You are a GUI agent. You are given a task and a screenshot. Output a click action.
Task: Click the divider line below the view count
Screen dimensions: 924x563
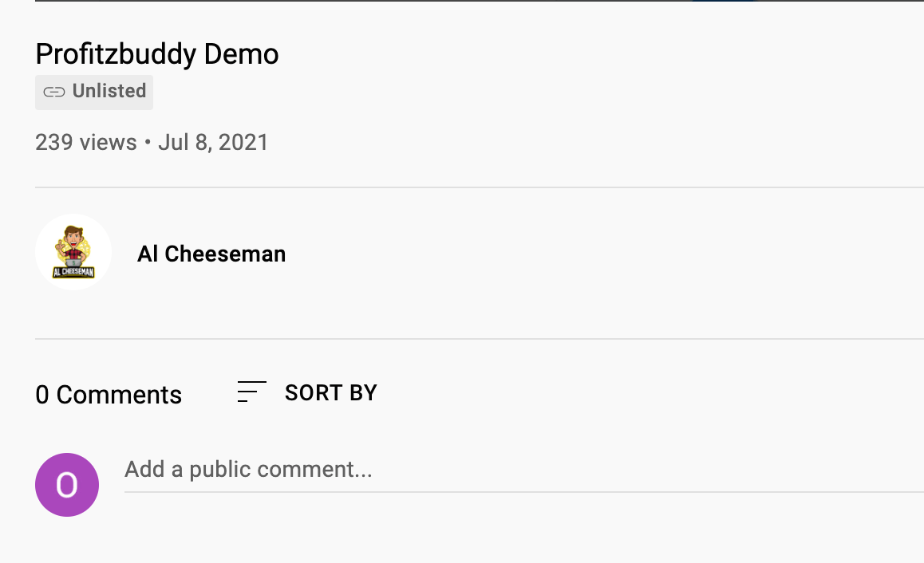click(479, 187)
